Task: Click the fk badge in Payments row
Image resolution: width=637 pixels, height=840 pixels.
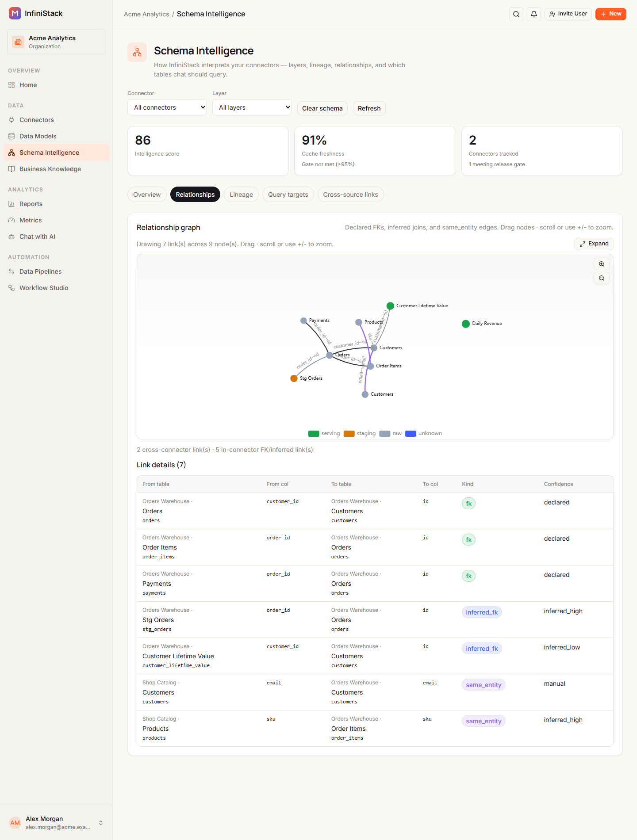Action: [468, 576]
